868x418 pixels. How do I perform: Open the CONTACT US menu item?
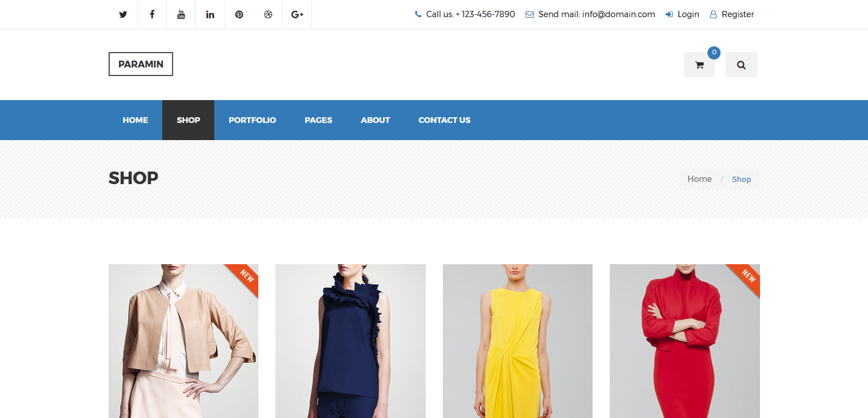click(445, 120)
